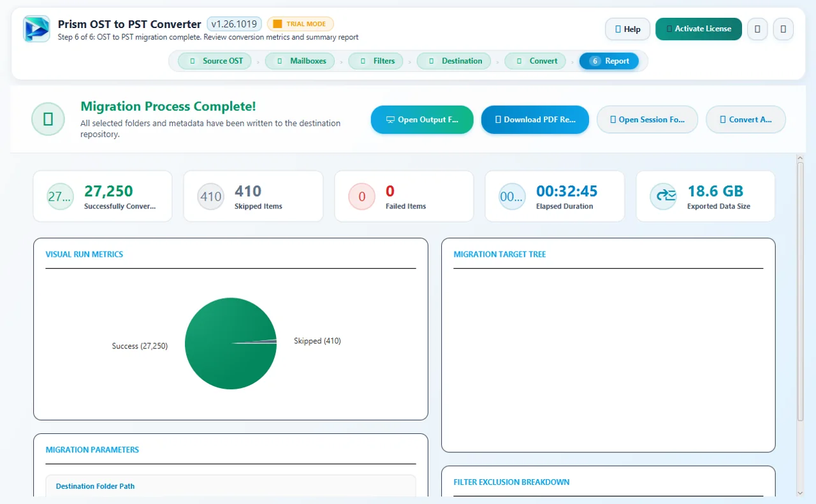Image resolution: width=816 pixels, height=504 pixels.
Task: Click the scrollbar up arrow
Action: [801, 157]
